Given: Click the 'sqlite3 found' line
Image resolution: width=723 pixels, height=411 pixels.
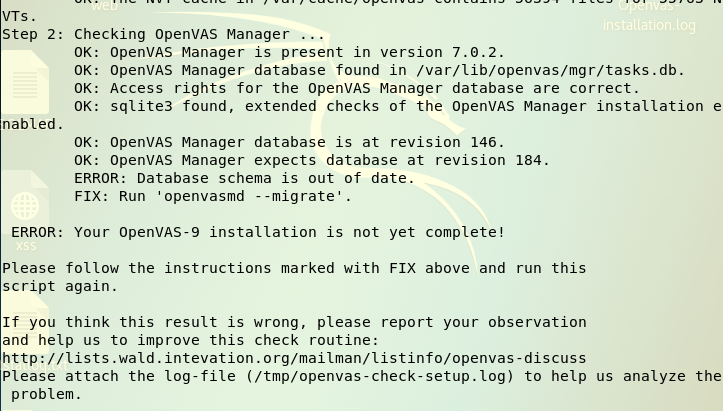Looking at the screenshot, I should pos(362,115).
